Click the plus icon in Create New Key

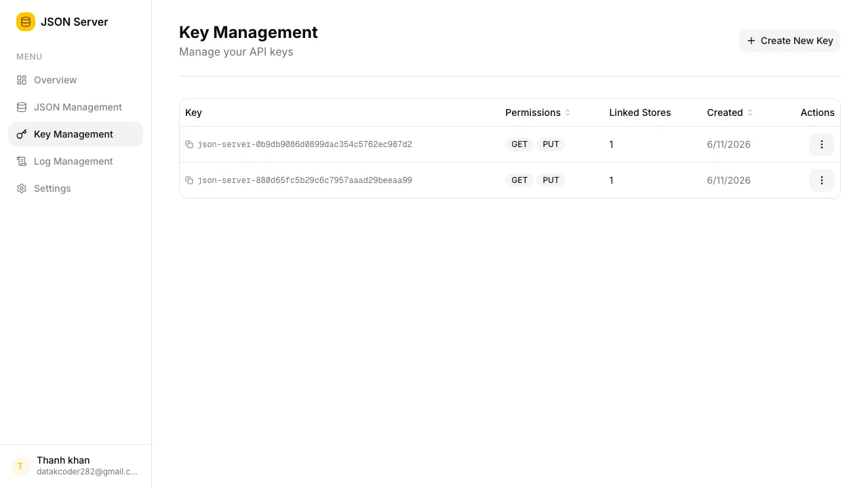coord(751,41)
